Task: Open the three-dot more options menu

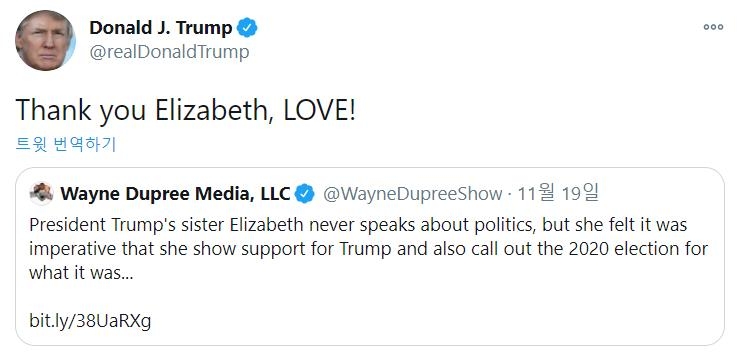Action: [x=713, y=27]
